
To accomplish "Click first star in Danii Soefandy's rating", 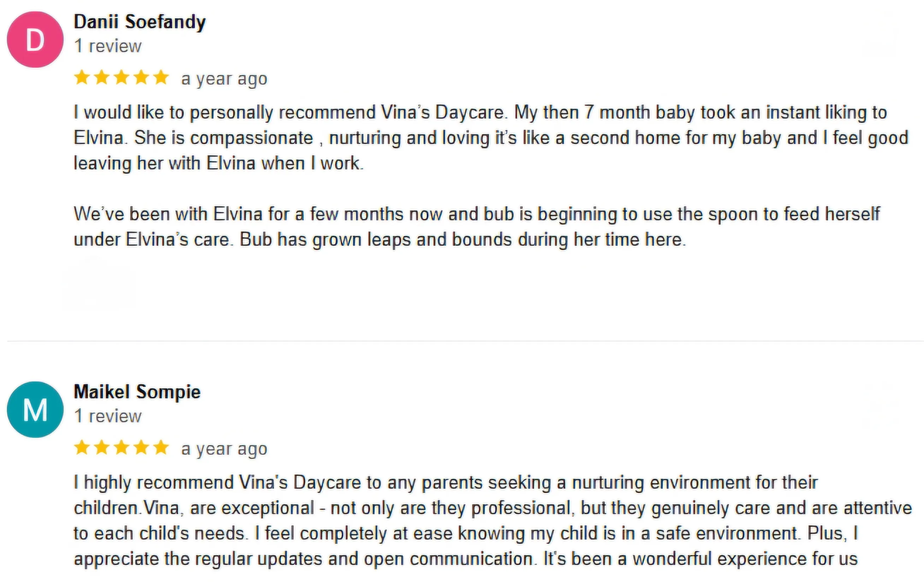I will point(82,77).
